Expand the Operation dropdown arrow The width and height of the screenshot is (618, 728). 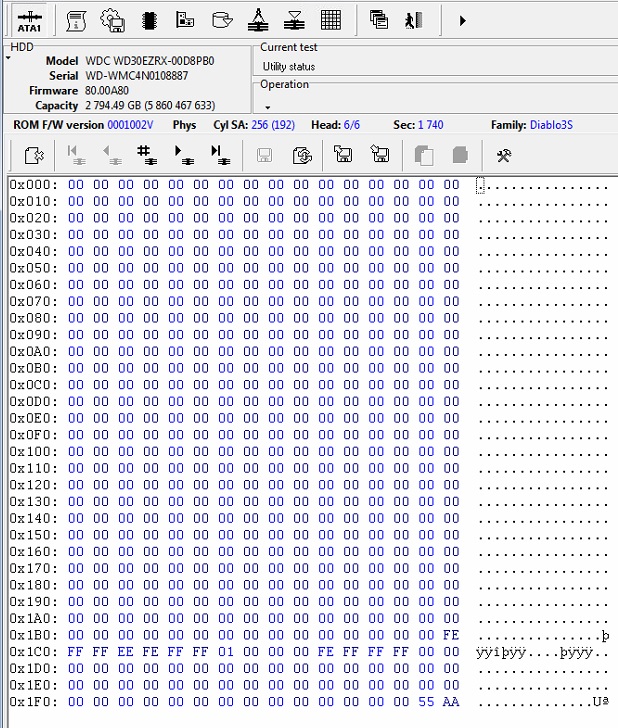click(x=267, y=107)
